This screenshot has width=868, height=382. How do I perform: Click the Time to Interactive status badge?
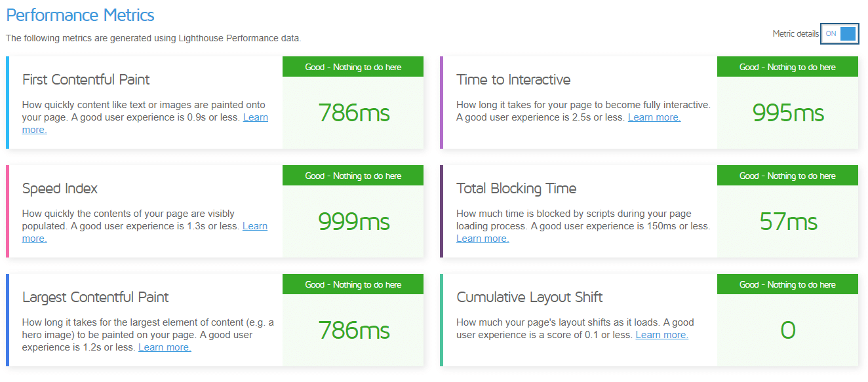pos(787,66)
